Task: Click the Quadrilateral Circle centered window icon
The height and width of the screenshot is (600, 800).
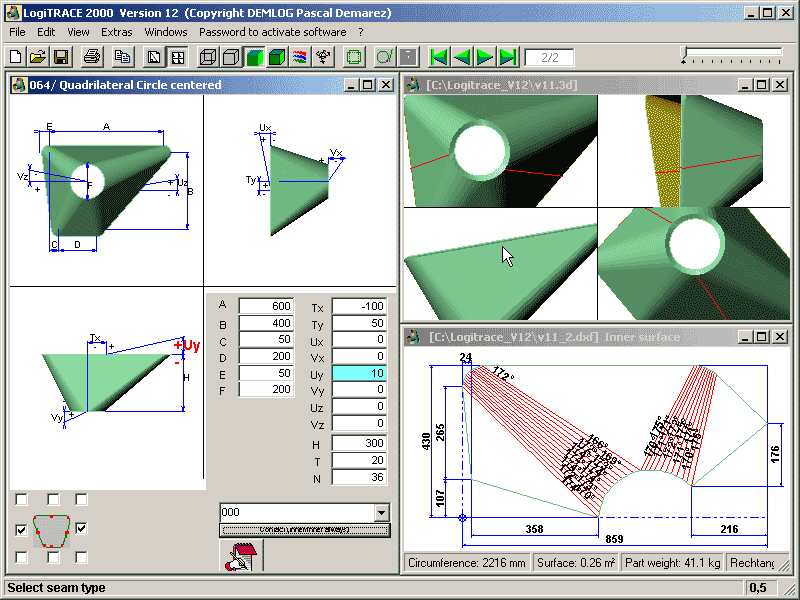Action: (x=19, y=85)
